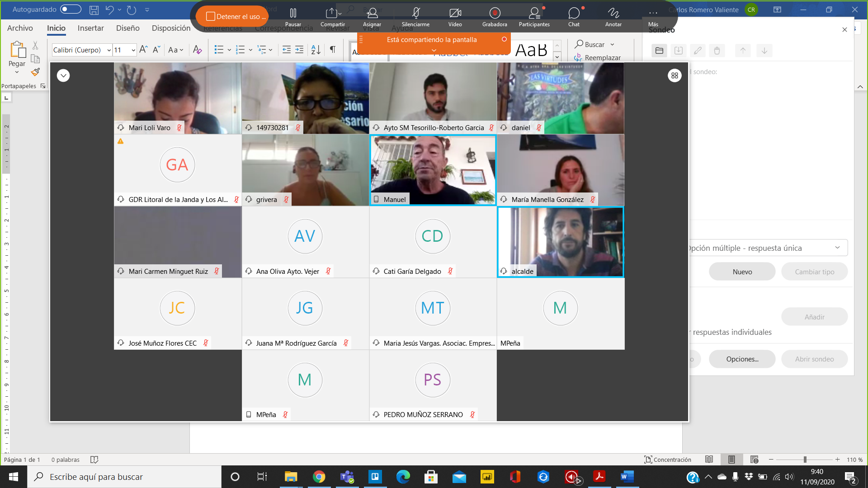Viewport: 868px width, 488px height.
Task: Collapse the video panel chevron
Action: 63,75
